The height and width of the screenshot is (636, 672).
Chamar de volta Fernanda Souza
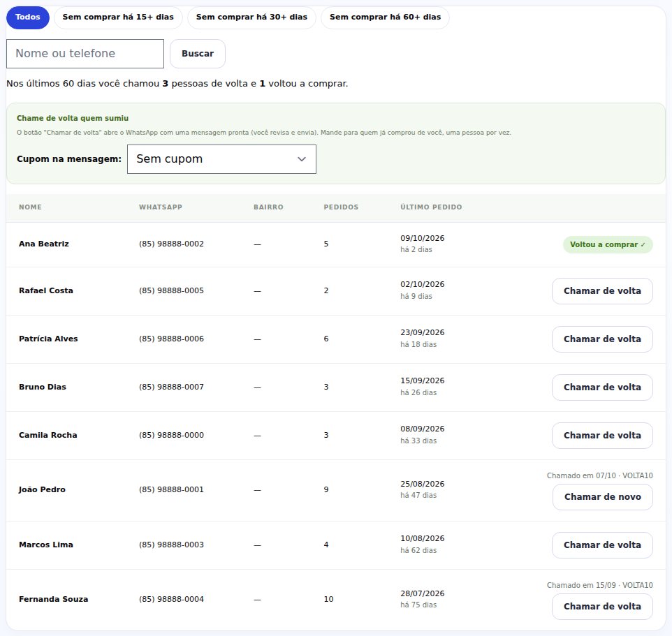coord(602,607)
